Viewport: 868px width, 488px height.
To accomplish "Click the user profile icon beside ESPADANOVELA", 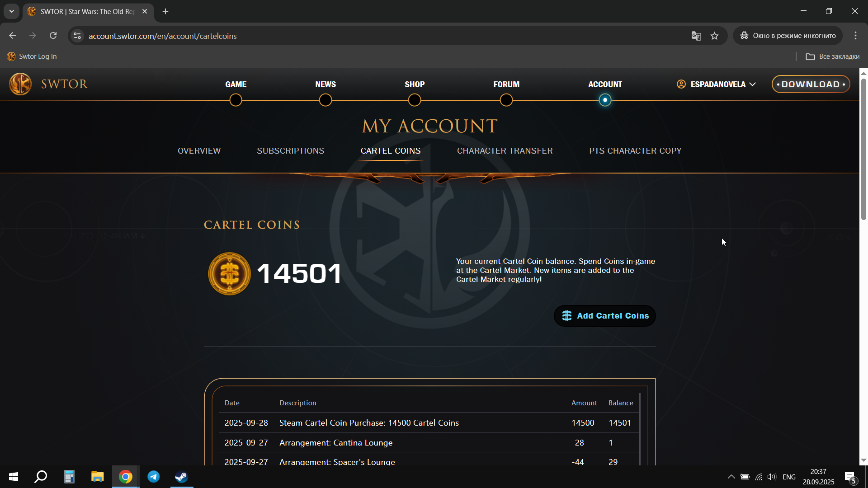I will [x=681, y=84].
